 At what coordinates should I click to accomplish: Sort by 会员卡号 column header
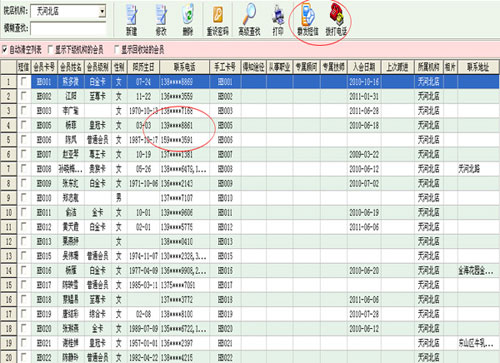(44, 67)
